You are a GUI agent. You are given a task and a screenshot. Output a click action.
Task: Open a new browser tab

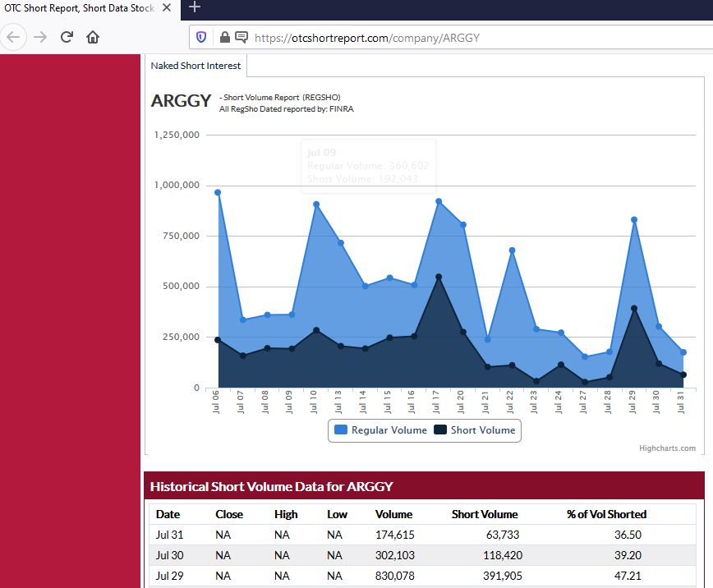click(x=195, y=7)
